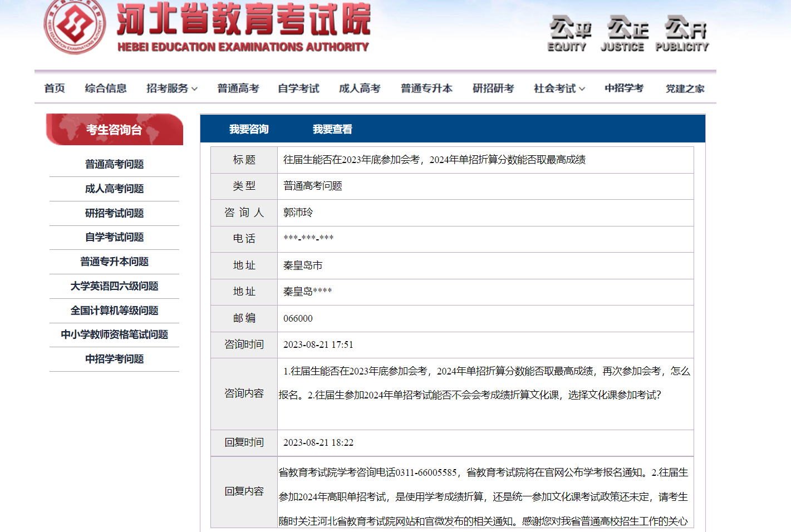The height and width of the screenshot is (532, 791).
Task: Click the Hebei Education Examinations Authority logo
Action: point(75,26)
